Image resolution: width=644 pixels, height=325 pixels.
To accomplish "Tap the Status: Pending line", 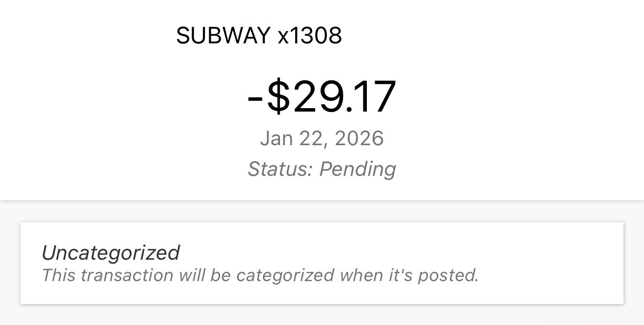I will click(322, 169).
